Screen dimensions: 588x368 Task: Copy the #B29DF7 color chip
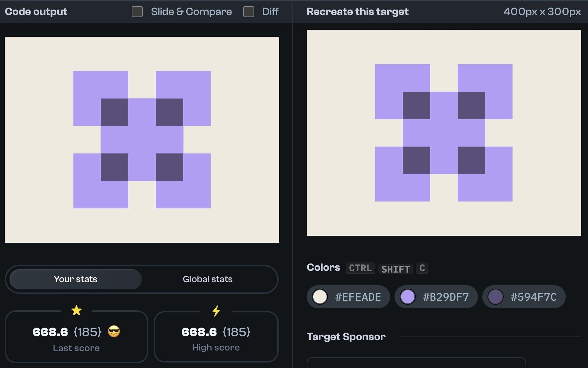pos(436,297)
